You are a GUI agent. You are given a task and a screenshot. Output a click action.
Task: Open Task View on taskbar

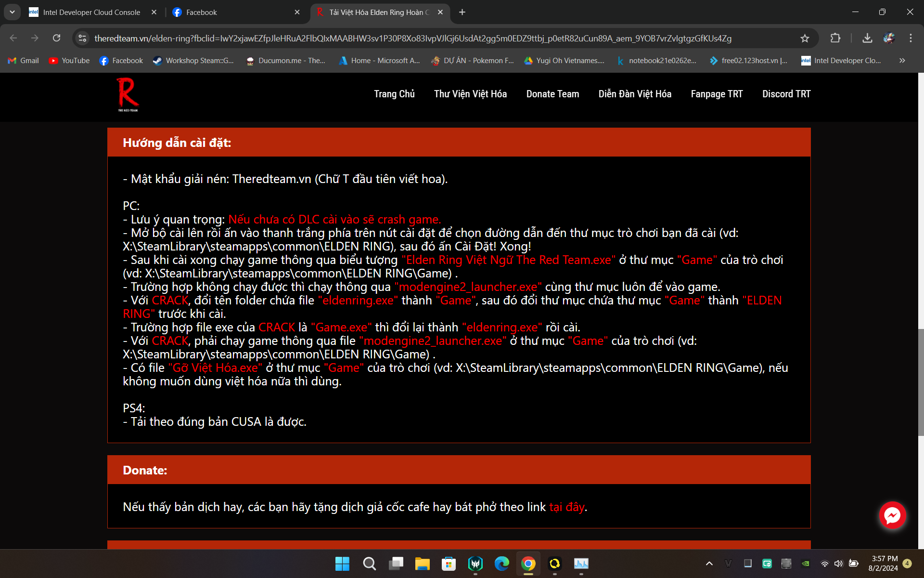pos(396,564)
